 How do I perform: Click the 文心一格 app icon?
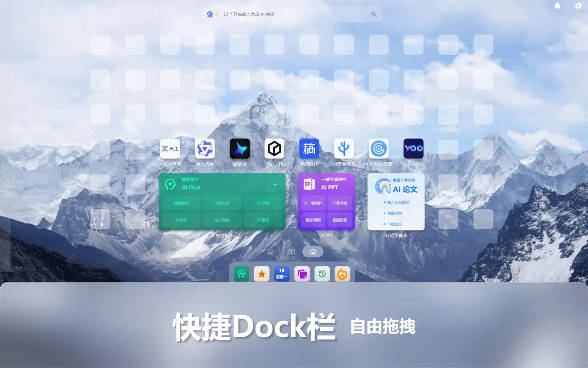[274, 148]
